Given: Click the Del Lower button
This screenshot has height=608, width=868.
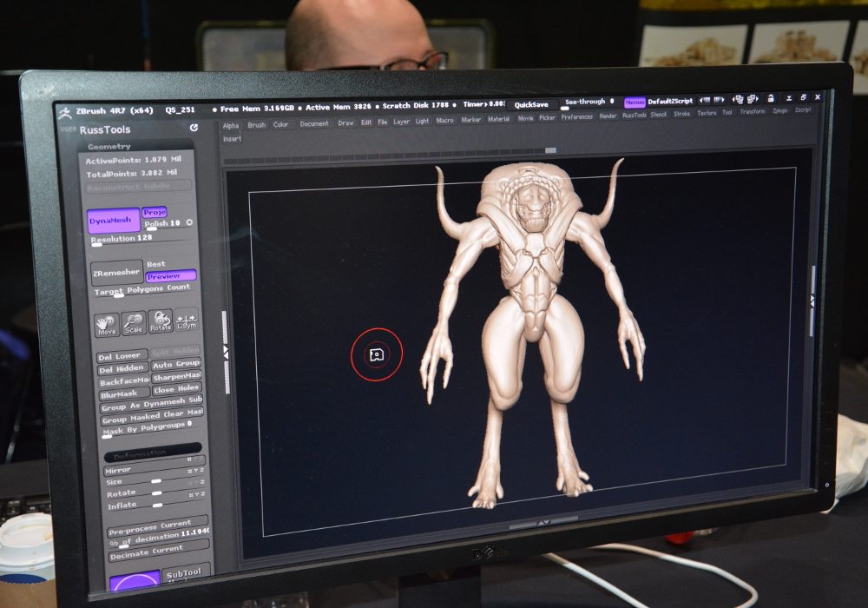Looking at the screenshot, I should click(x=122, y=356).
